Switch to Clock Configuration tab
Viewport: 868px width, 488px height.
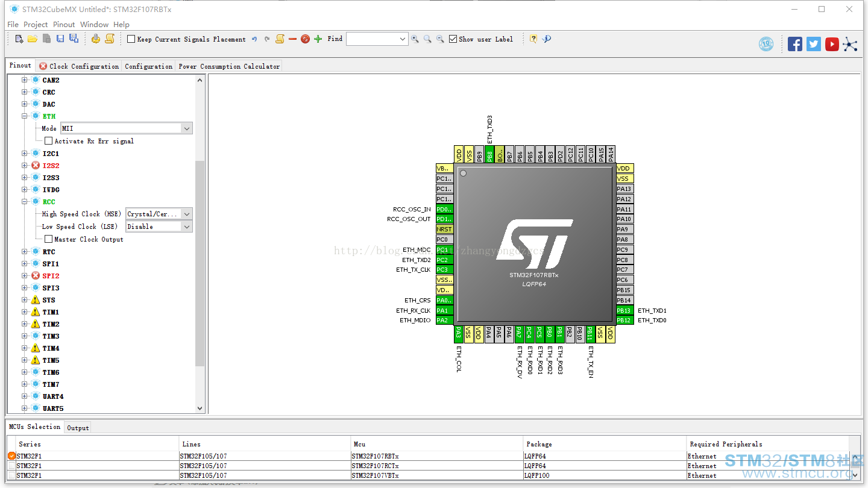coord(79,66)
